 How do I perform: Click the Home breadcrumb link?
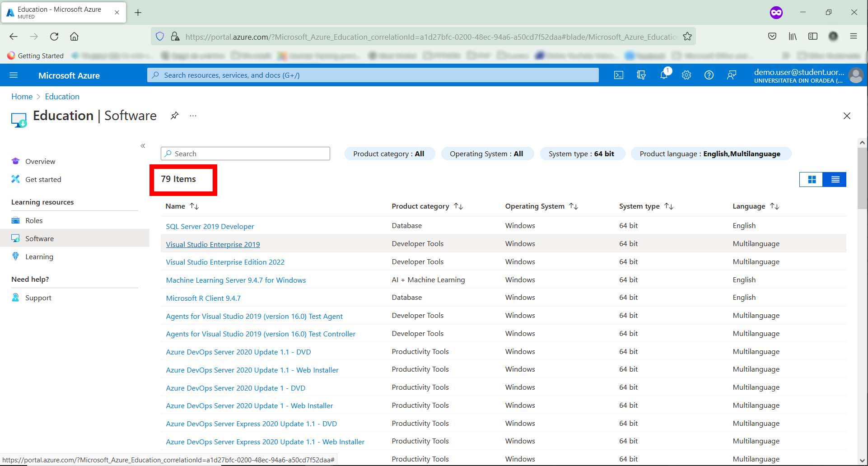pyautogui.click(x=22, y=97)
